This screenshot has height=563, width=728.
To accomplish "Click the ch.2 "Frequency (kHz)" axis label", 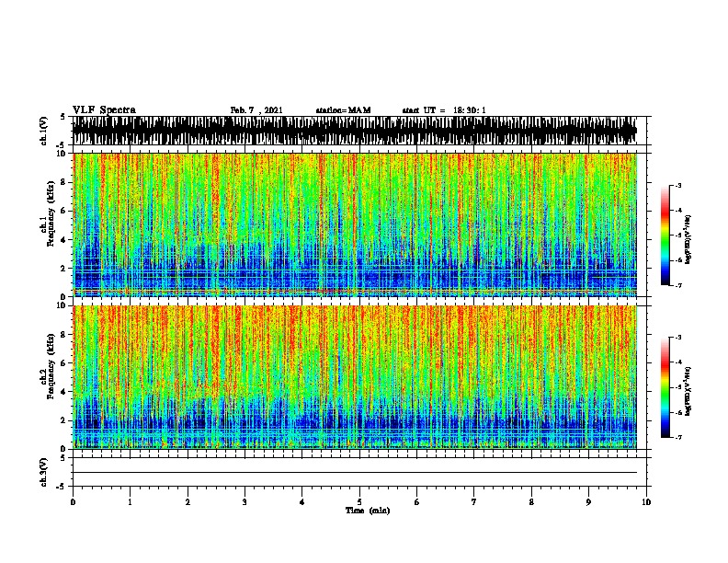I will 51,366.
